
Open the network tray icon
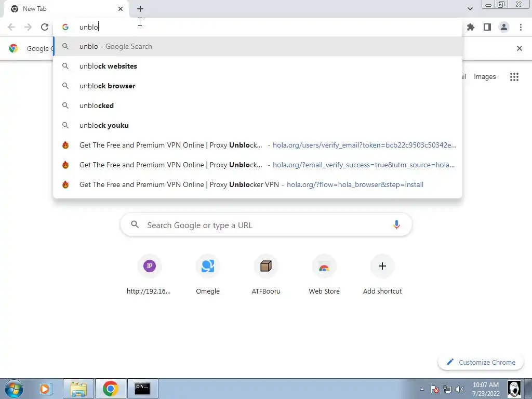[447, 389]
